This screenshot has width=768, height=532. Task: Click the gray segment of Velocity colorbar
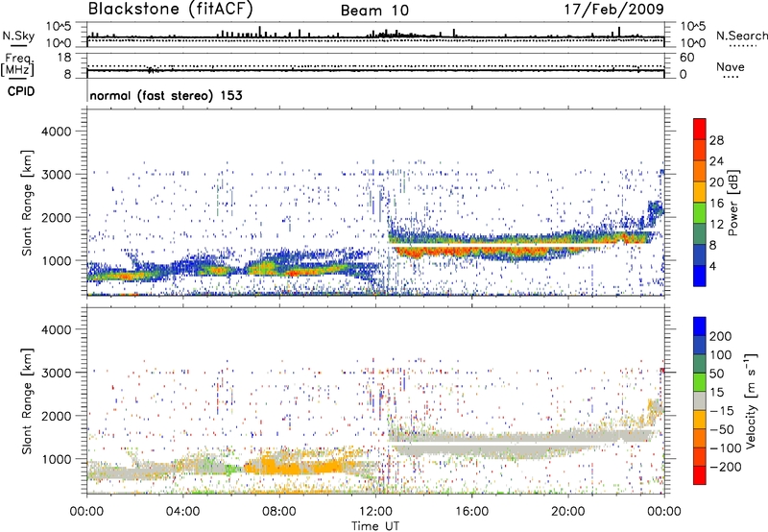pos(700,400)
